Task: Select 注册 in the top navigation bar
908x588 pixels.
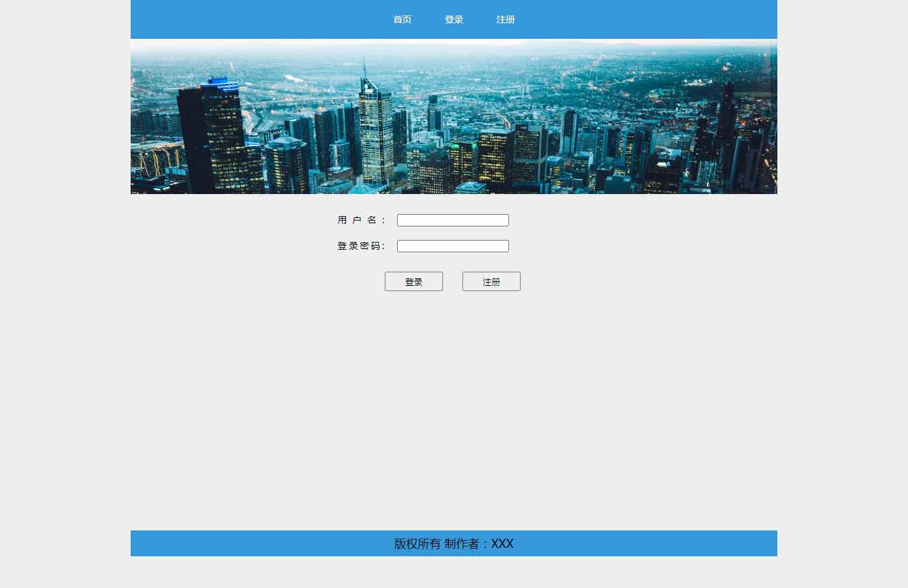Action: click(506, 19)
